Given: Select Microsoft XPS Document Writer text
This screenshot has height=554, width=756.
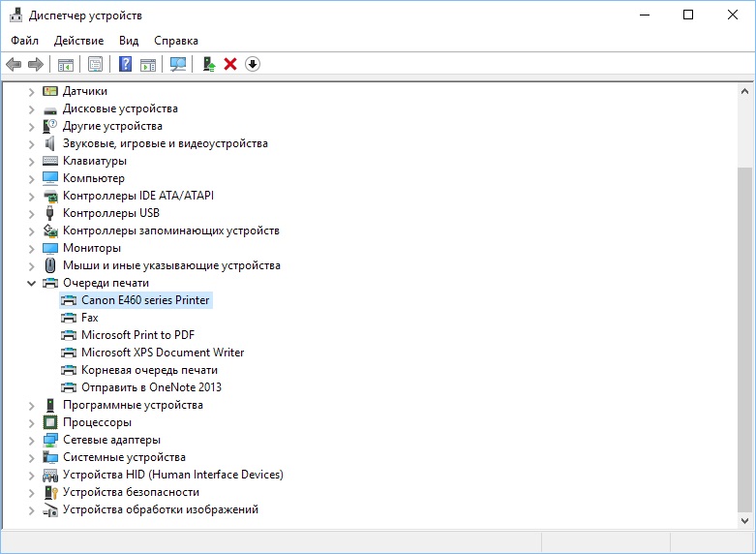Looking at the screenshot, I should pos(163,353).
